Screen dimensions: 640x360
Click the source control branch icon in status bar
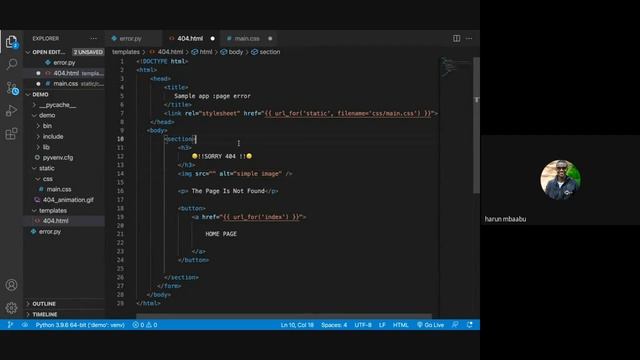(x=10, y=325)
